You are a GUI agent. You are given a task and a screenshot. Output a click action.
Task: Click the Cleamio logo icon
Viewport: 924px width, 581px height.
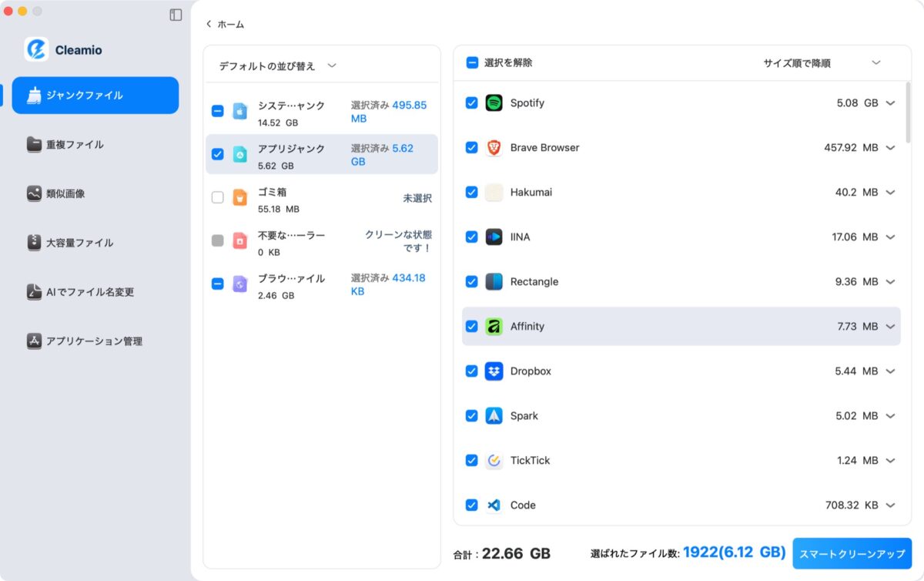(36, 49)
